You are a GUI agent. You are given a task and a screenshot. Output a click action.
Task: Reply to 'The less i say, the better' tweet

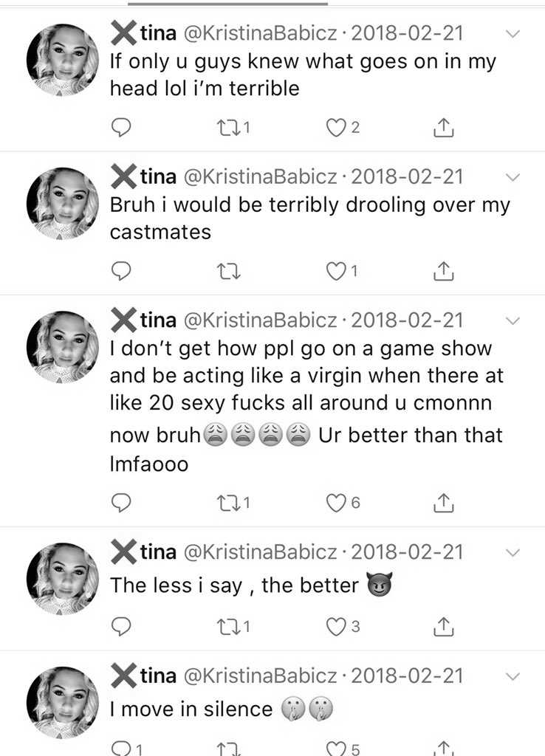pyautogui.click(x=121, y=626)
